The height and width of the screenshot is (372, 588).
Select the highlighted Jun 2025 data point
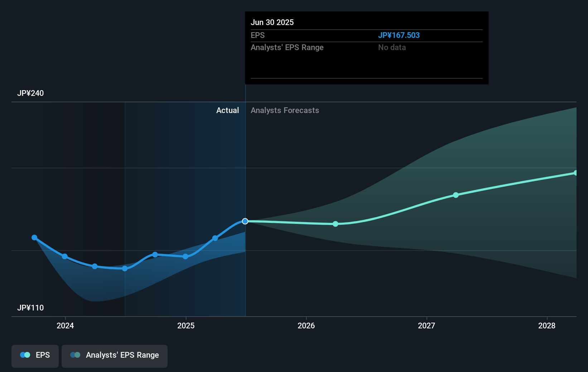(245, 221)
